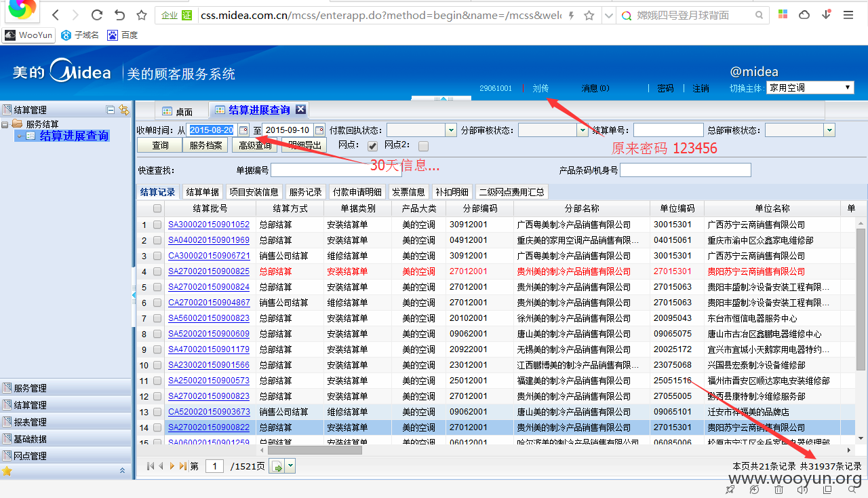Check the row 11 checkbox
Viewport: 868px width, 498px height.
(x=157, y=381)
